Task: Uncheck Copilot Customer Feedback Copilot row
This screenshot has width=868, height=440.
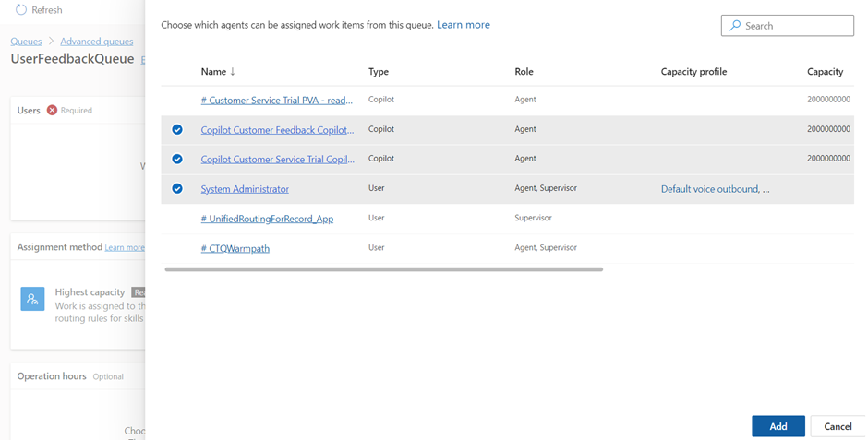Action: tap(177, 130)
